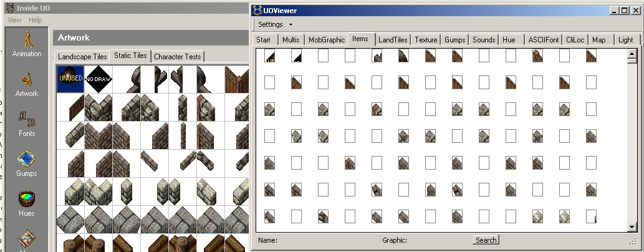This screenshot has width=644, height=252.
Task: Switch to ASCIIFont tab in UOViewer
Action: [x=544, y=39]
